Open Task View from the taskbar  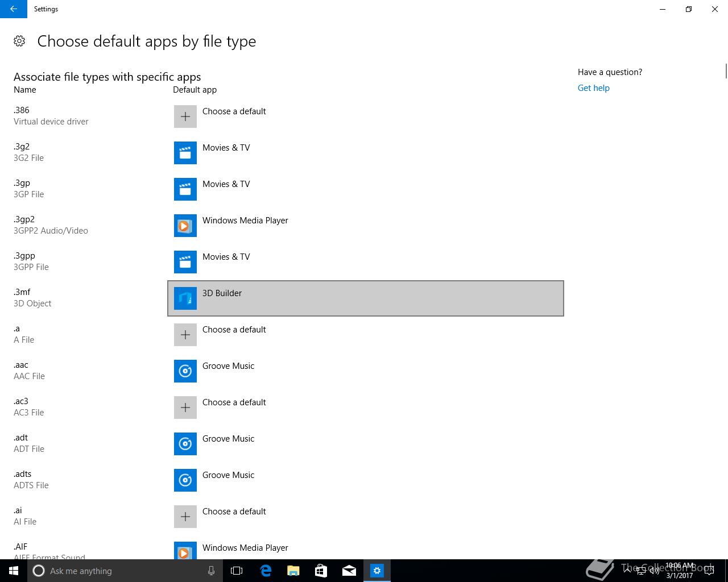coord(237,571)
